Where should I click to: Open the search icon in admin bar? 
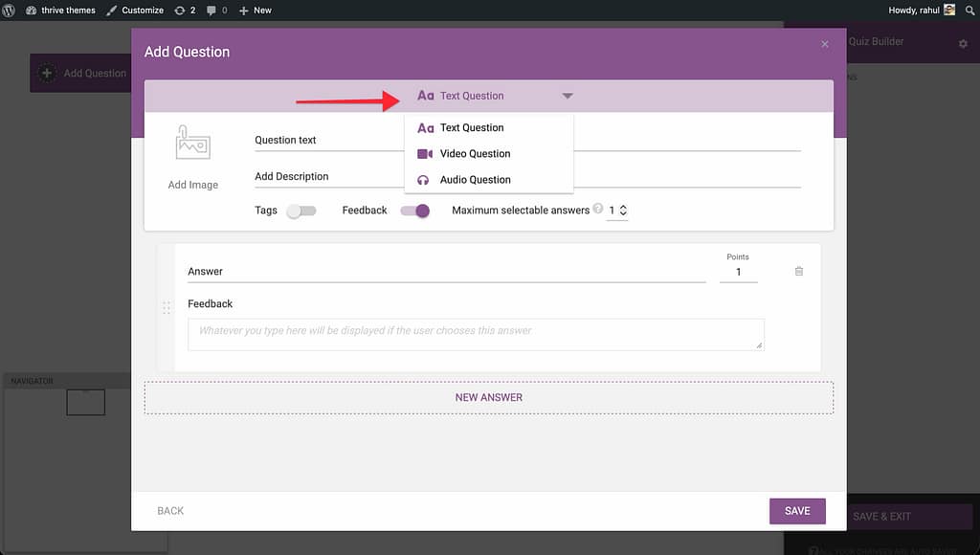tap(969, 10)
